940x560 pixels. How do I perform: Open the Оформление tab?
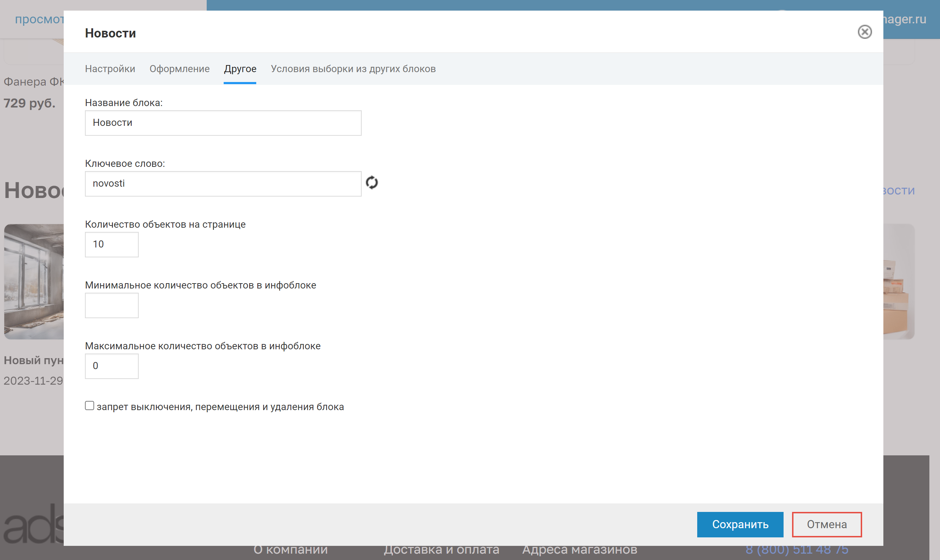click(x=179, y=69)
